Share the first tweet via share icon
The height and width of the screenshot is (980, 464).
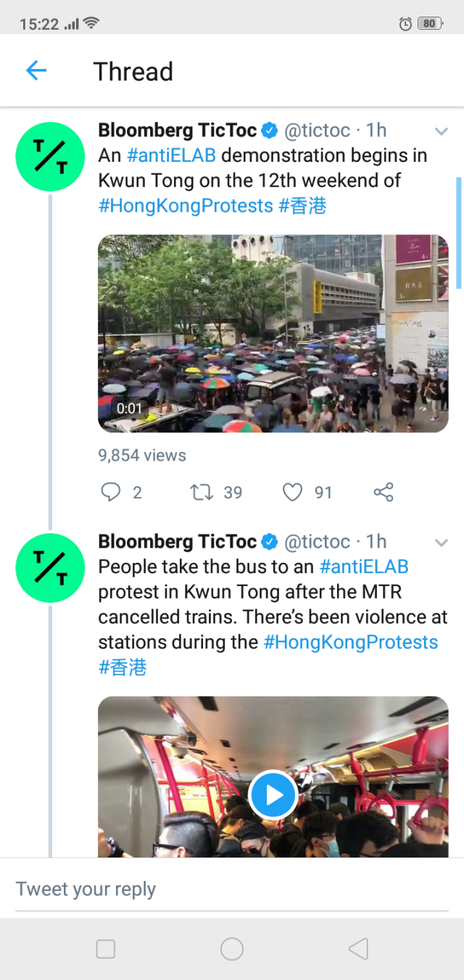coord(384,493)
